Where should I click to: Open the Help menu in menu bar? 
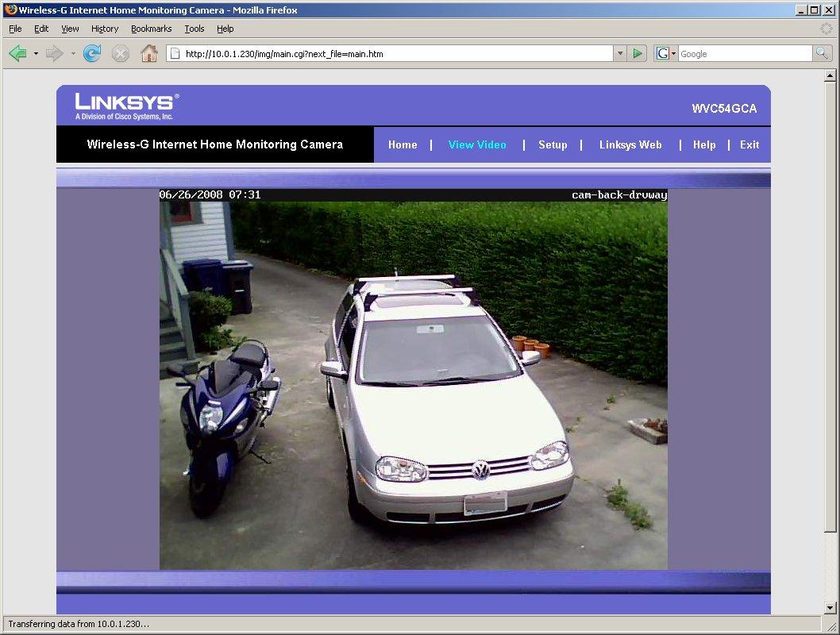[x=225, y=29]
